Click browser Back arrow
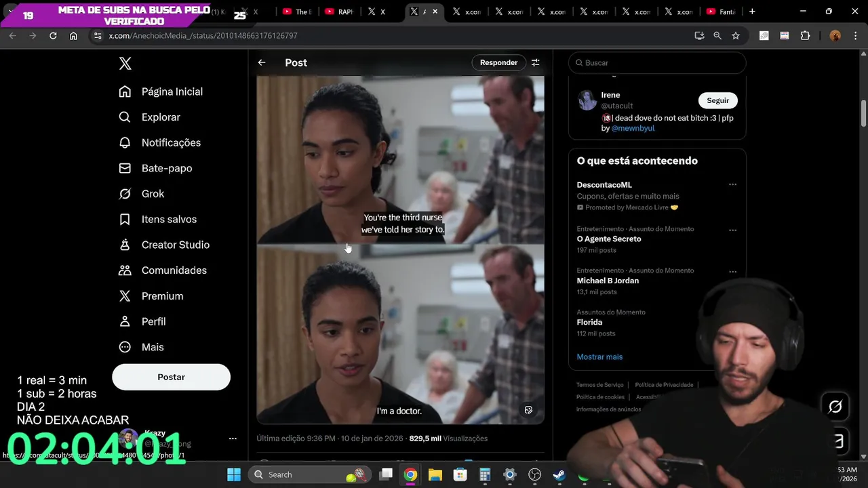868x488 pixels. point(12,35)
